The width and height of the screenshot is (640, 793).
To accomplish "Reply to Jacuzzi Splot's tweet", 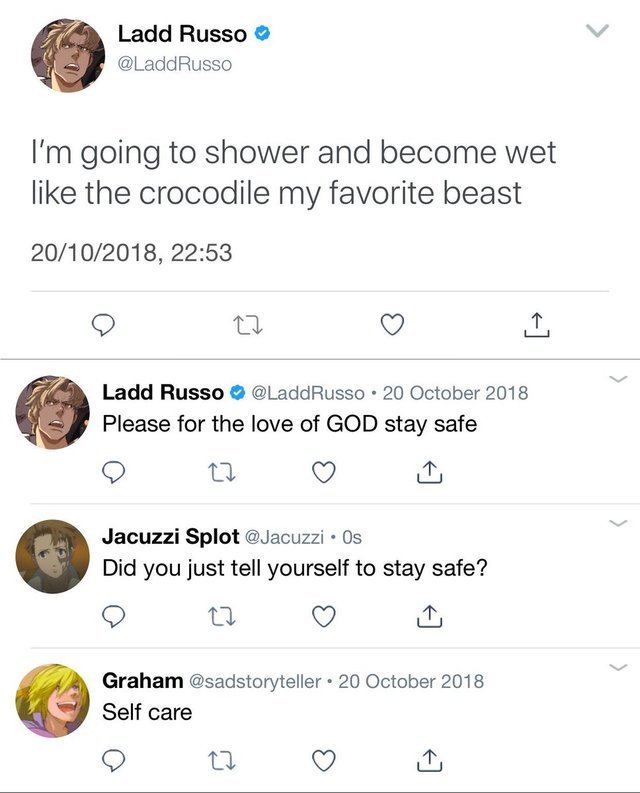I will pyautogui.click(x=114, y=615).
